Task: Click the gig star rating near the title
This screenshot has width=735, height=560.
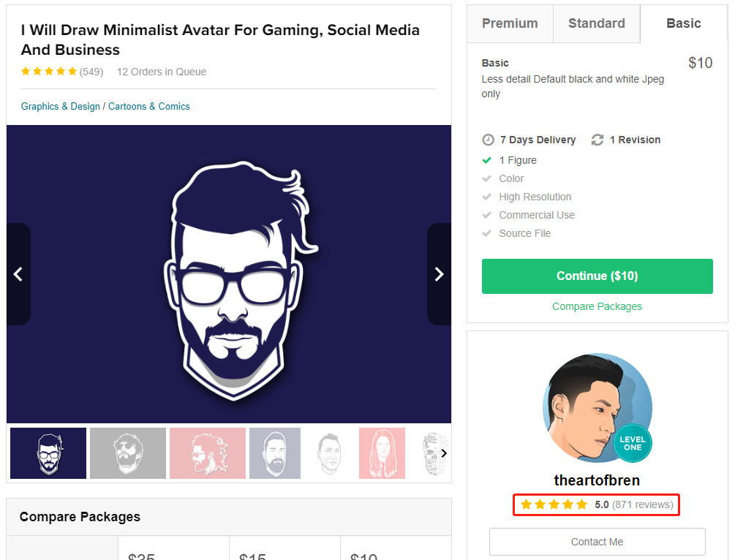Action: pos(49,71)
